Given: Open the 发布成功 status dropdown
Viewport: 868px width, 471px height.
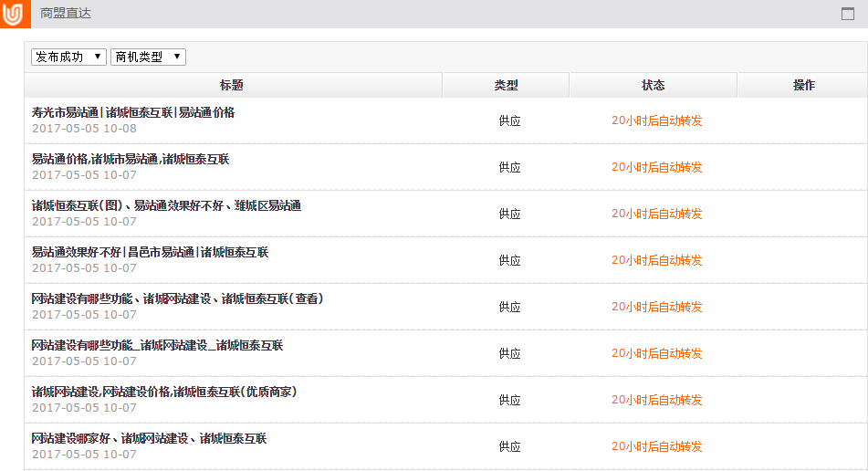Looking at the screenshot, I should 68,57.
